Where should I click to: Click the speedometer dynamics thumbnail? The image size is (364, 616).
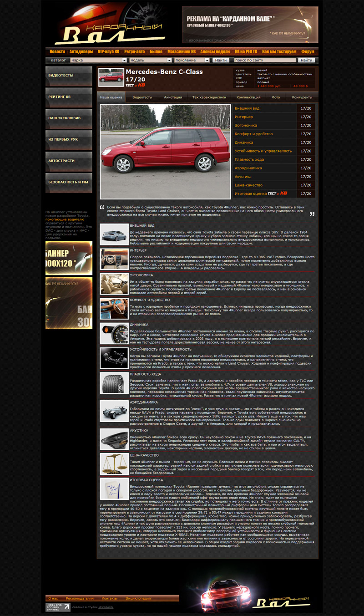point(114,334)
